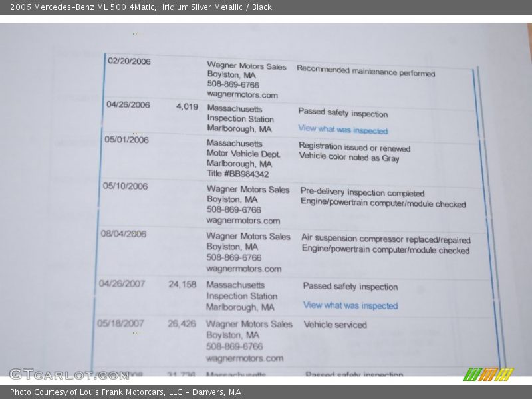Click 'Wagner Motors Sales' in 02/20/2006 row
Screen dimensions: 532x399
pyautogui.click(x=247, y=65)
